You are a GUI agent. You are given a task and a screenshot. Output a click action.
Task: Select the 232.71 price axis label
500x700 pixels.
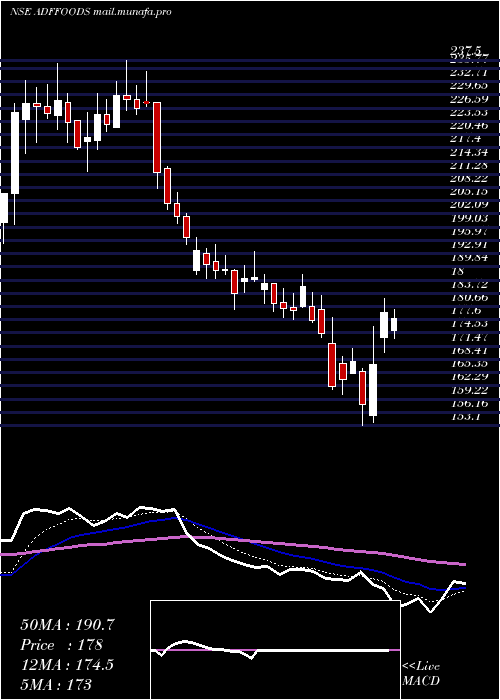[x=469, y=72]
